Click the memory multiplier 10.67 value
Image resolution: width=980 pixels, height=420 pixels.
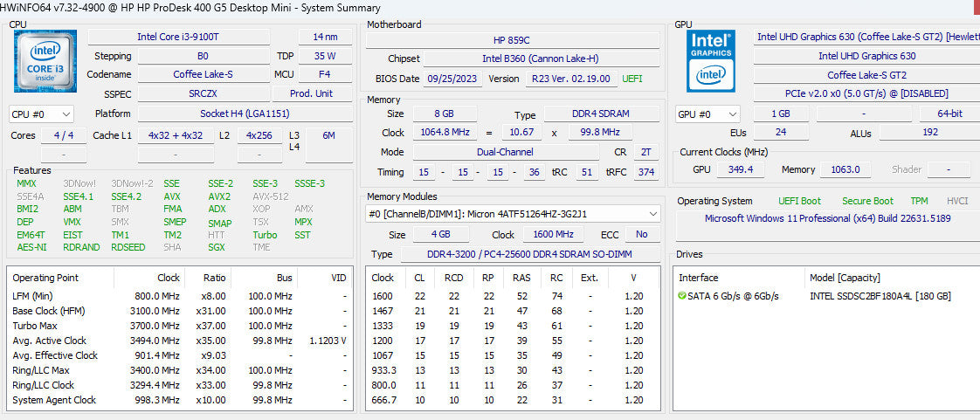click(x=521, y=133)
